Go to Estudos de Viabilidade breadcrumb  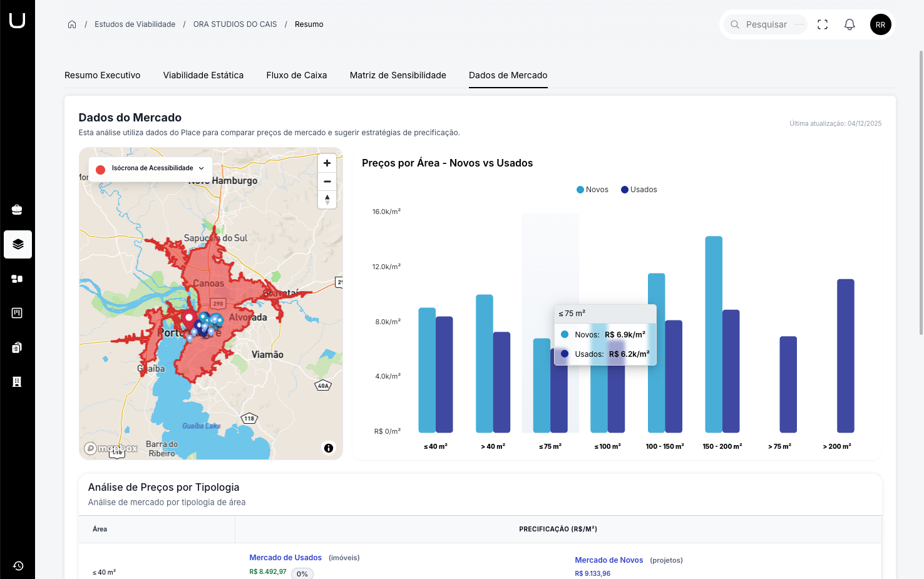point(135,24)
